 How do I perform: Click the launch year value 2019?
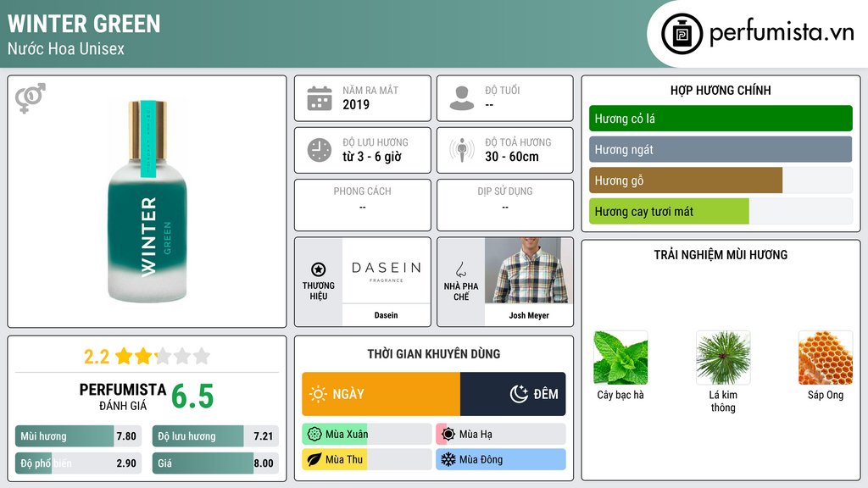pyautogui.click(x=356, y=104)
